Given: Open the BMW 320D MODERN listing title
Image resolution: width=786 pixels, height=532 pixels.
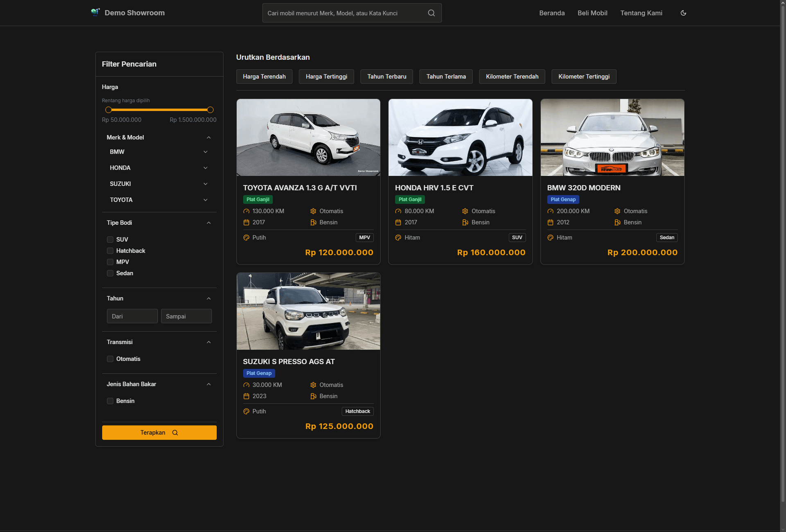Looking at the screenshot, I should (x=584, y=188).
